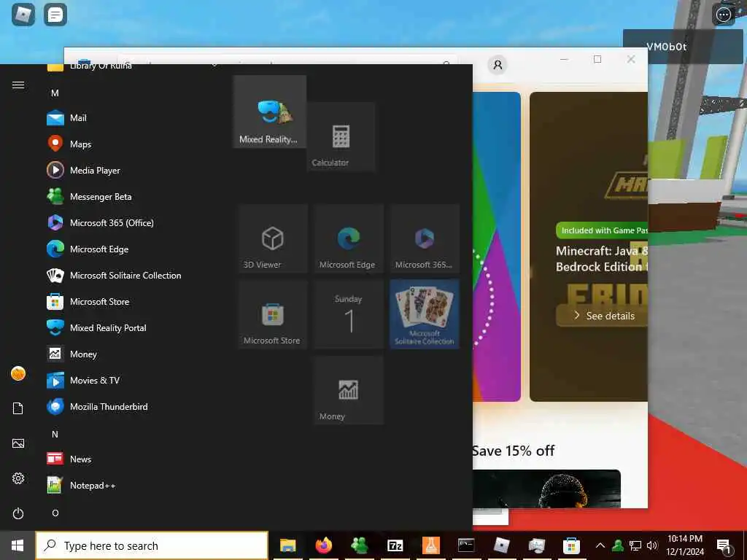Click the taskbar search box
Screen dimensions: 747x560
click(152, 545)
